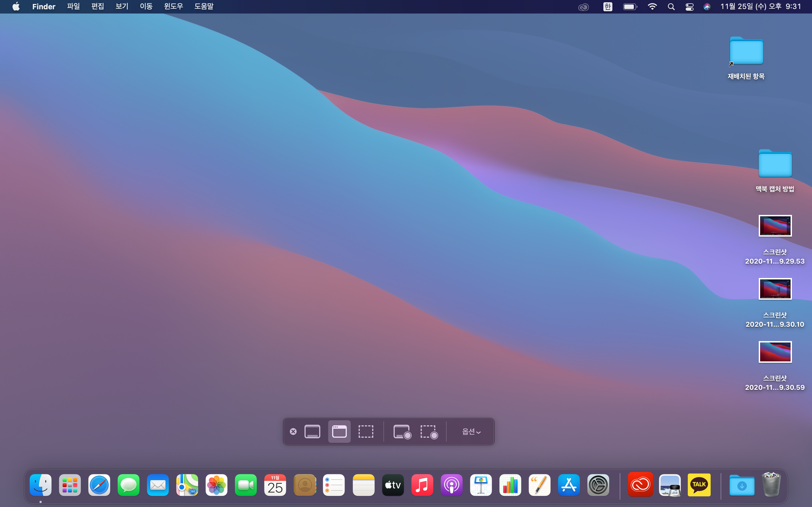Expand the 옵션 options dropdown
This screenshot has width=812, height=507.
pyautogui.click(x=471, y=432)
